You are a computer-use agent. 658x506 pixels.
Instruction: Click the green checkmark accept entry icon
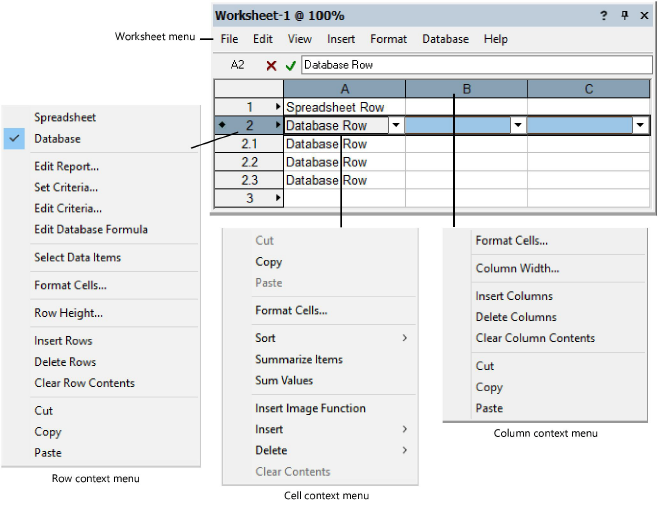290,65
